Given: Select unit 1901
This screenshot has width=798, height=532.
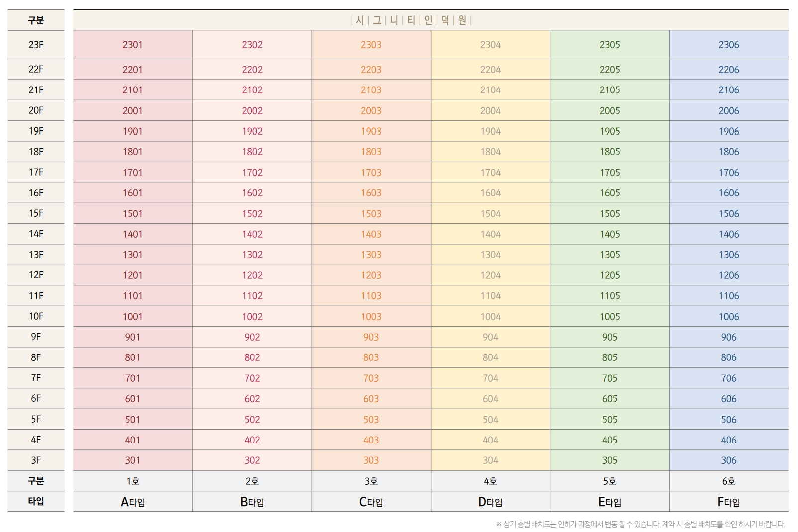Looking at the screenshot, I should coord(133,131).
